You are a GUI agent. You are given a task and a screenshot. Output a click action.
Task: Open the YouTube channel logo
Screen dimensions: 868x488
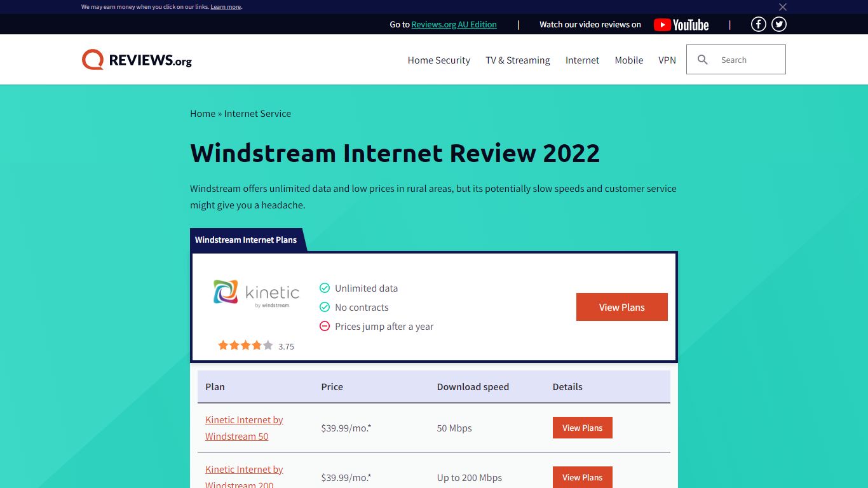(x=681, y=25)
